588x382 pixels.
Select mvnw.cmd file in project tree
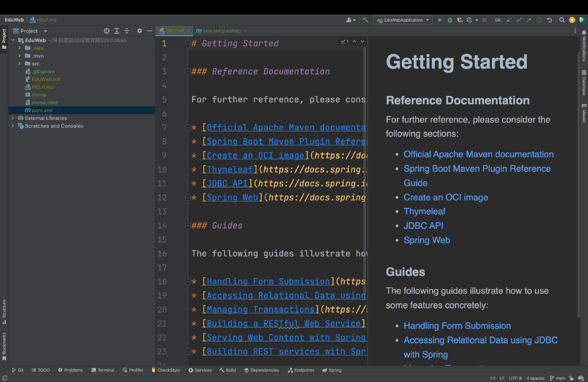click(45, 103)
